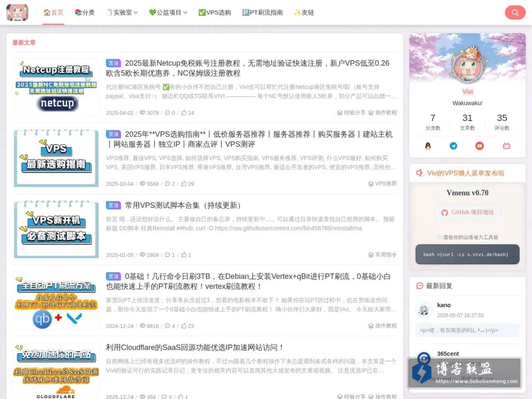
Task: Click the 最新文章 section heading
Action: coord(24,43)
